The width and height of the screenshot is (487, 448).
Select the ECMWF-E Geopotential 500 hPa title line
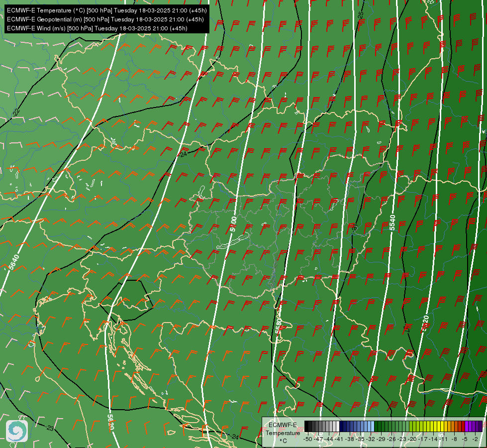pyautogui.click(x=105, y=19)
